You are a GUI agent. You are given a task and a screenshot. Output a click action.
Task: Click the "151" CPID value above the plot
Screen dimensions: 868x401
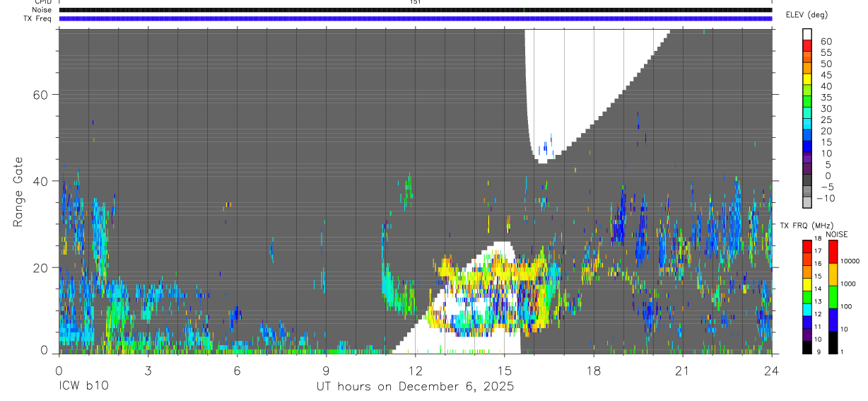(x=415, y=2)
